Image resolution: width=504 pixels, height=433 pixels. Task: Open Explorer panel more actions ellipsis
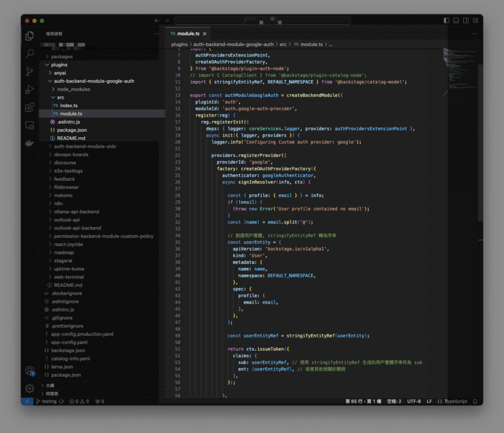(157, 34)
